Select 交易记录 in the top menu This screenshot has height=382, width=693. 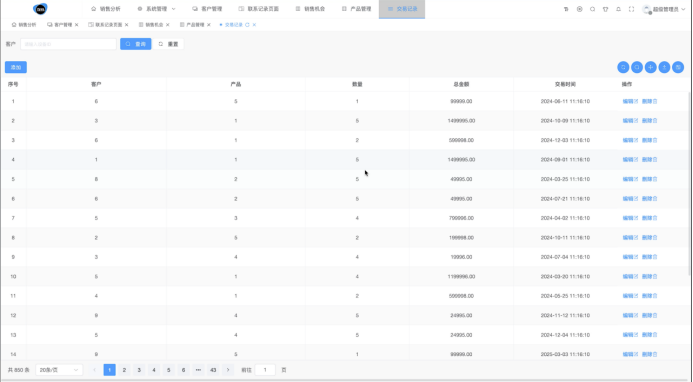click(402, 9)
